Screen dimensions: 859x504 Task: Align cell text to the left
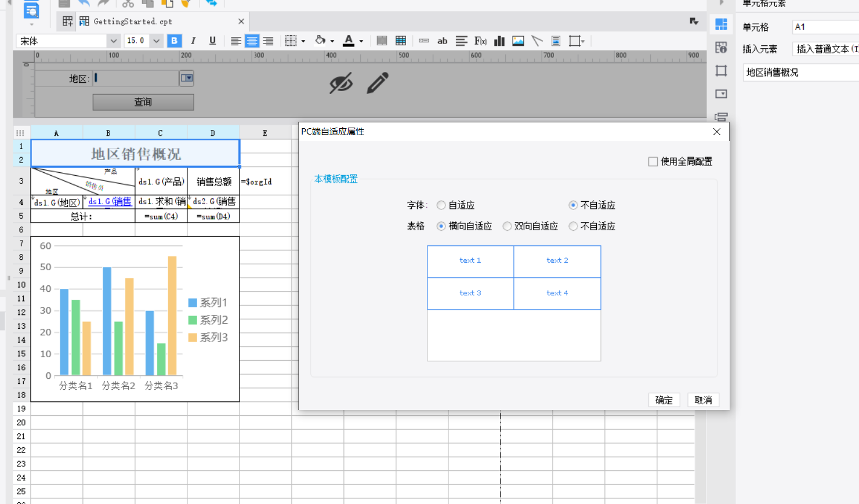pos(235,41)
